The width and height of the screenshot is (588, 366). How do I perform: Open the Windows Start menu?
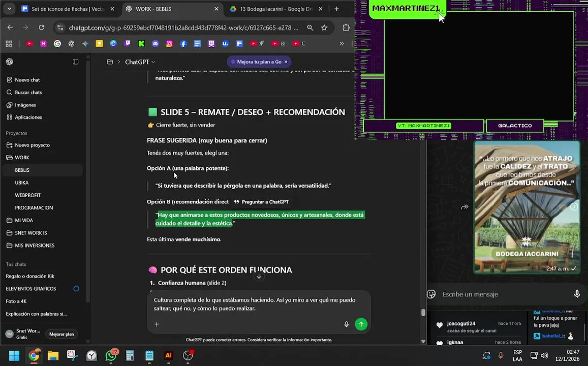click(x=14, y=355)
